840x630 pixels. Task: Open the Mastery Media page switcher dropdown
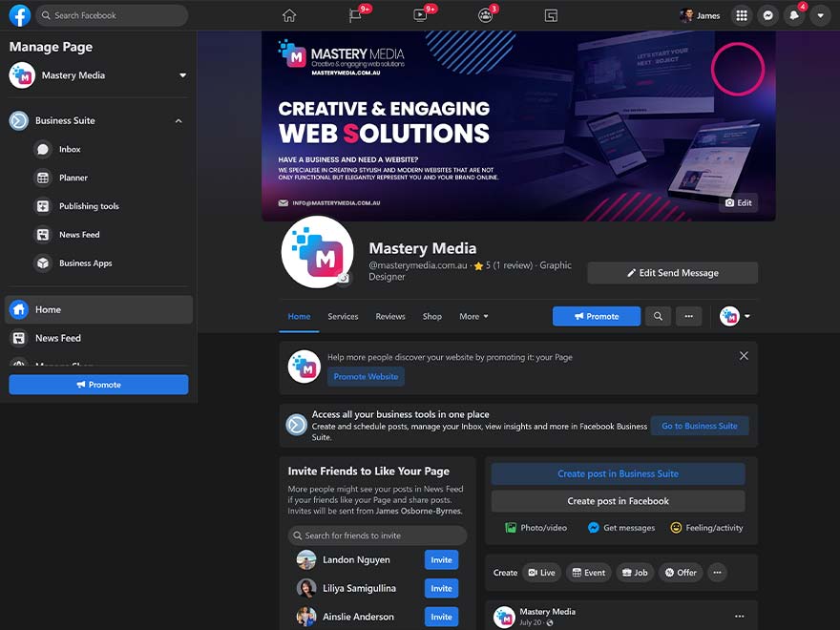182,75
